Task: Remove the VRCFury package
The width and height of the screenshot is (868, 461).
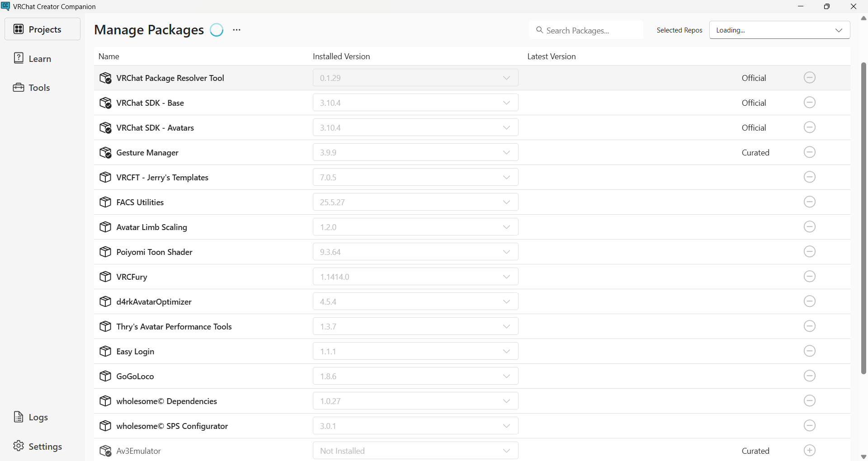Action: pyautogui.click(x=810, y=277)
